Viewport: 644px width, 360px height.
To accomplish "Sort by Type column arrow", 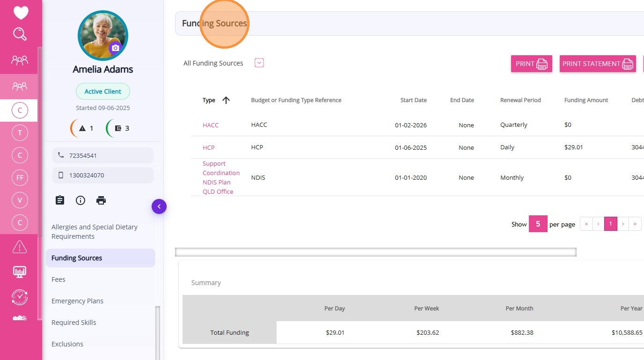I will tap(226, 100).
